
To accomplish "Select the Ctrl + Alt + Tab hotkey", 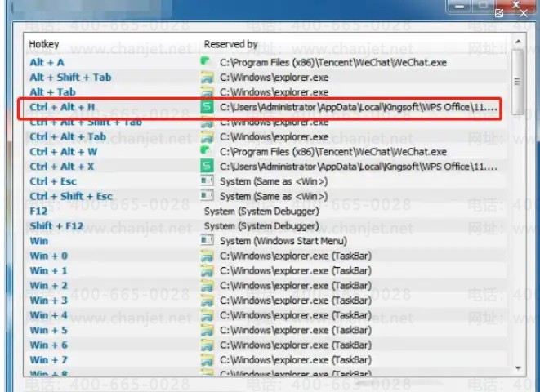I will click(x=68, y=136).
